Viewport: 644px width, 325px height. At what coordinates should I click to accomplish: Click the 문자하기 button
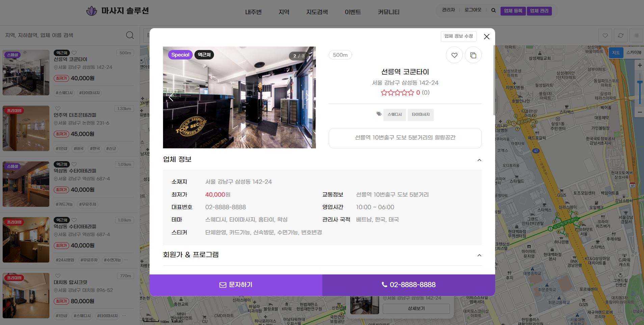236,285
